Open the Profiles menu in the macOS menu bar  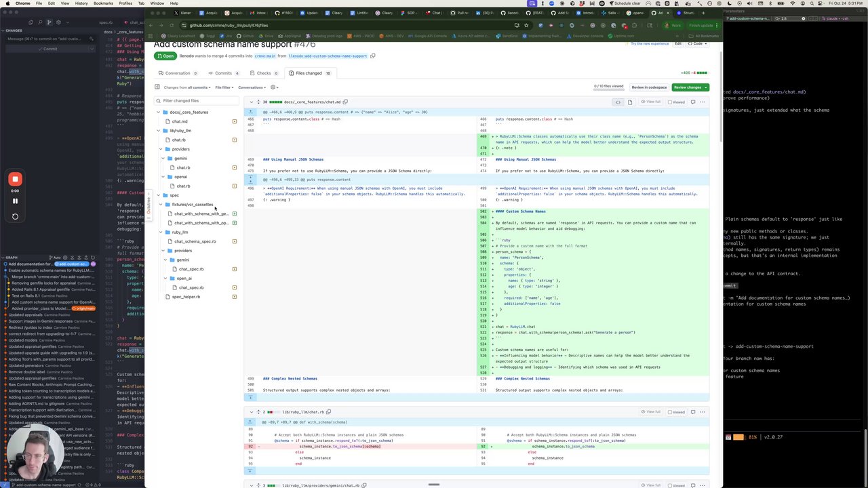[125, 3]
